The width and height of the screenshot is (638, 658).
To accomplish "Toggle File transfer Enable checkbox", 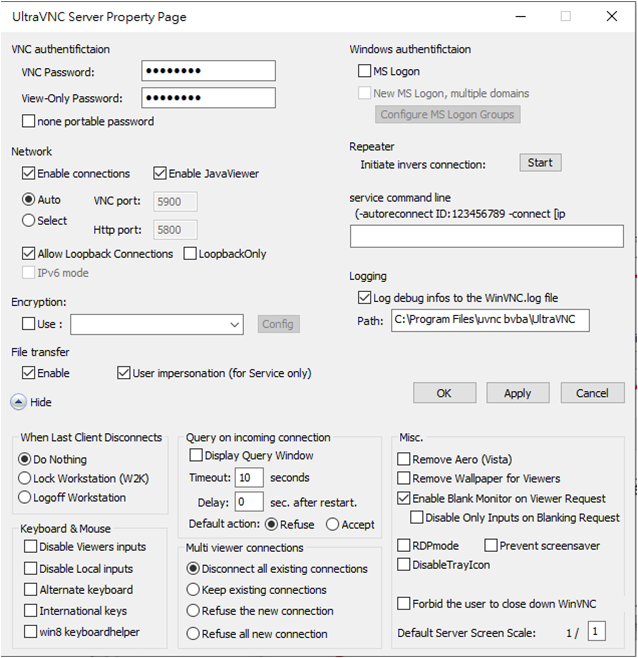I will (x=29, y=373).
